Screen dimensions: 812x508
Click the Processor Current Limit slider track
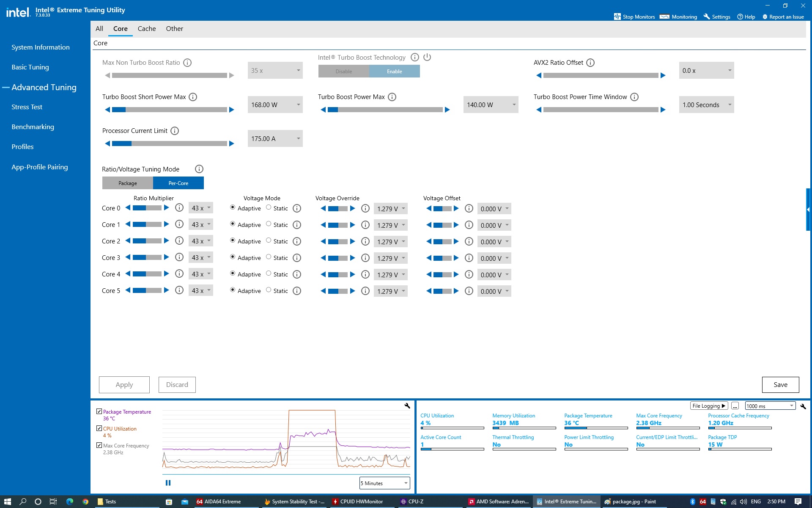169,144
